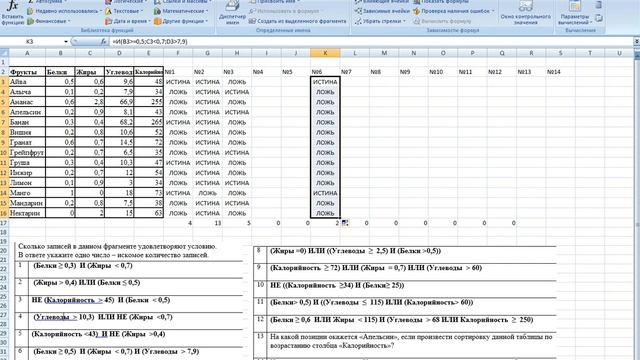Click condition 10 text 'НЕ ((Калорийность ≥34)...'
Screen dimensions: 640x360
(337, 285)
